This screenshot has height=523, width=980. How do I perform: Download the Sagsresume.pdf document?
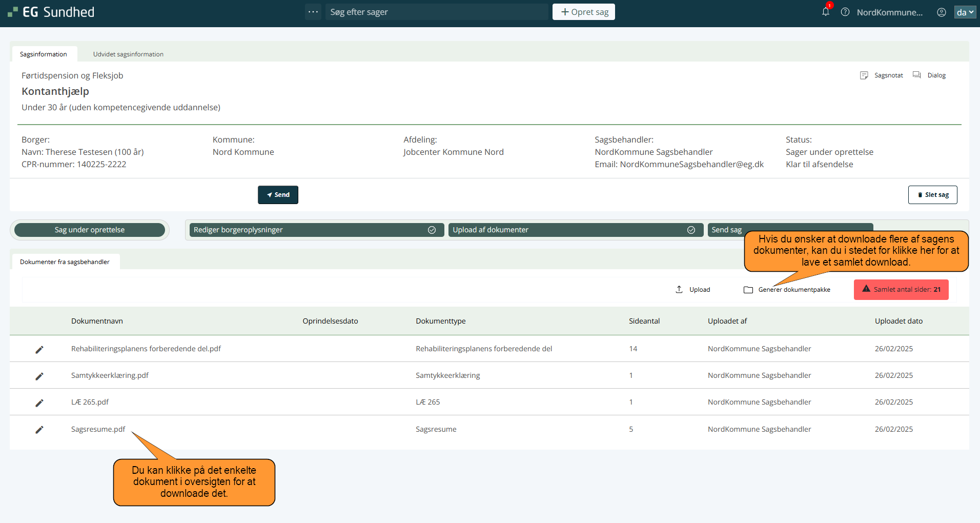[x=98, y=429]
